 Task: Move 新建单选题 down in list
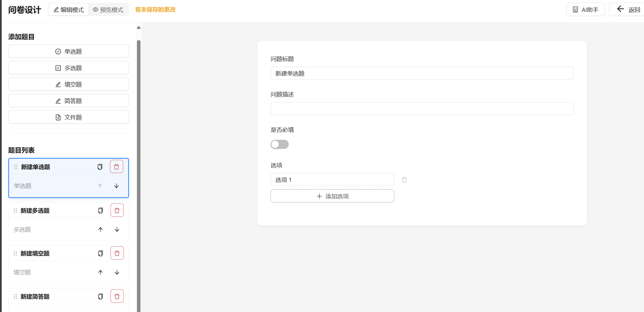pos(116,186)
